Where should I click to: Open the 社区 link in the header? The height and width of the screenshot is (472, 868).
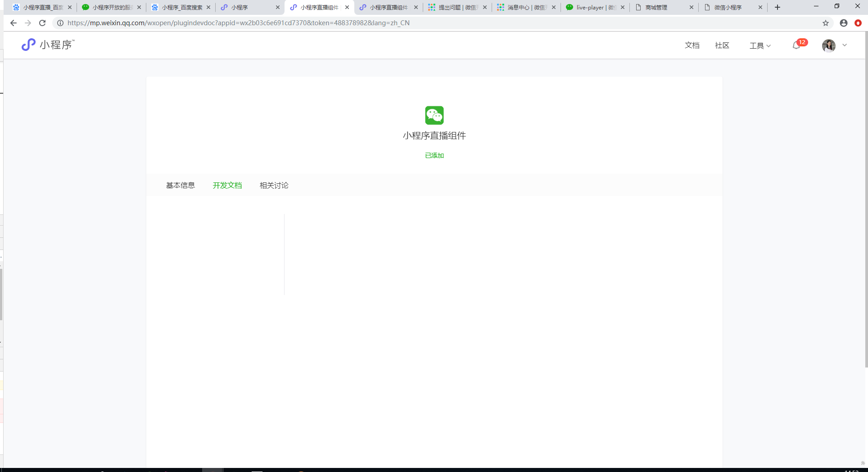point(722,45)
